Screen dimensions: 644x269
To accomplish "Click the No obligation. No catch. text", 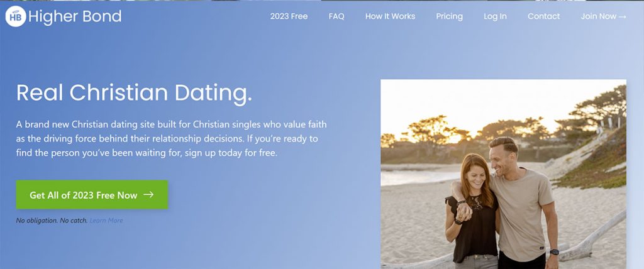I will coord(52,221).
